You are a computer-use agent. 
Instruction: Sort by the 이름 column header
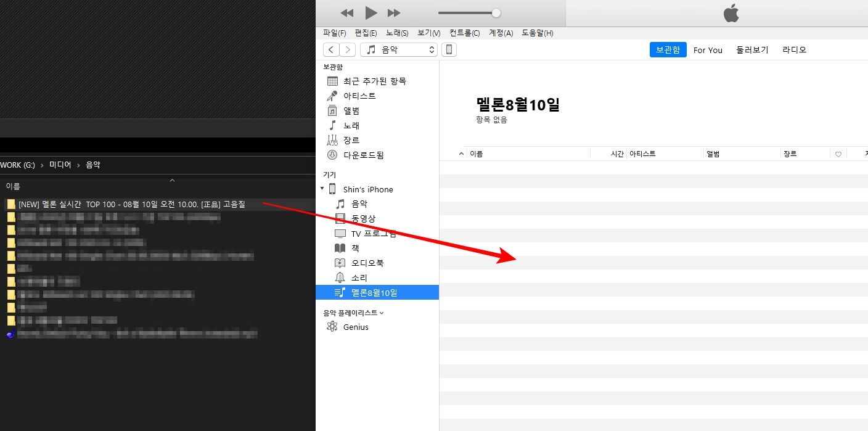click(x=529, y=154)
